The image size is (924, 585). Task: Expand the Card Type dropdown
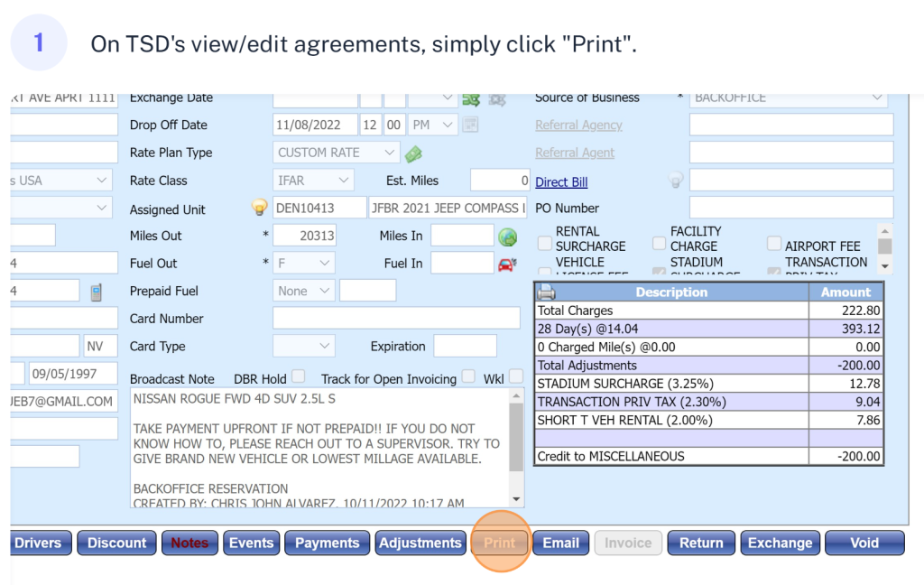(303, 346)
